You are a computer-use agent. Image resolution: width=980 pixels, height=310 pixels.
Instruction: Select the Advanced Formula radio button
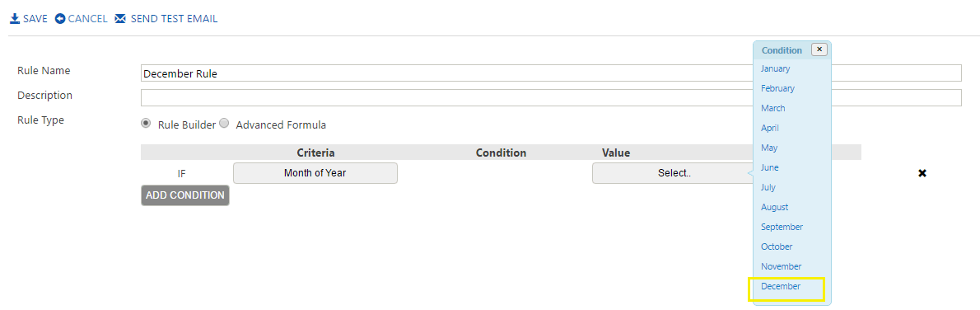pyautogui.click(x=224, y=124)
